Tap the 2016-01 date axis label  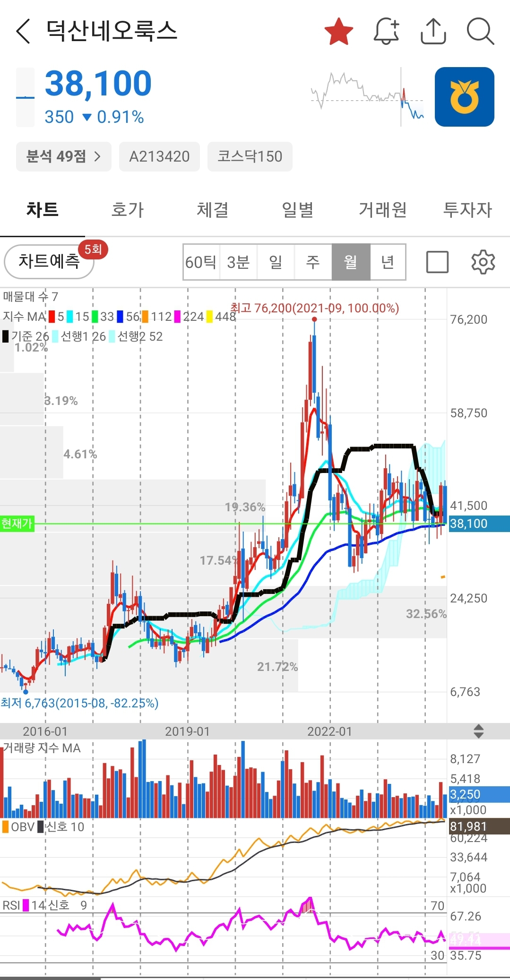pyautogui.click(x=45, y=731)
